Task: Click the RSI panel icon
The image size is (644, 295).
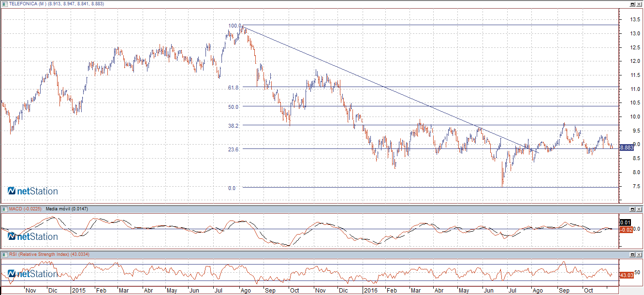Action: click(5, 254)
